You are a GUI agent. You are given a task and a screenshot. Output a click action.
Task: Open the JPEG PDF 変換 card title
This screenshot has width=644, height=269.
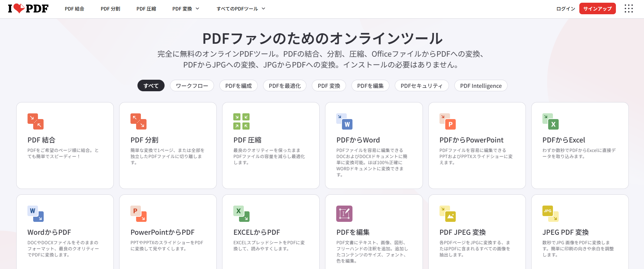click(565, 232)
